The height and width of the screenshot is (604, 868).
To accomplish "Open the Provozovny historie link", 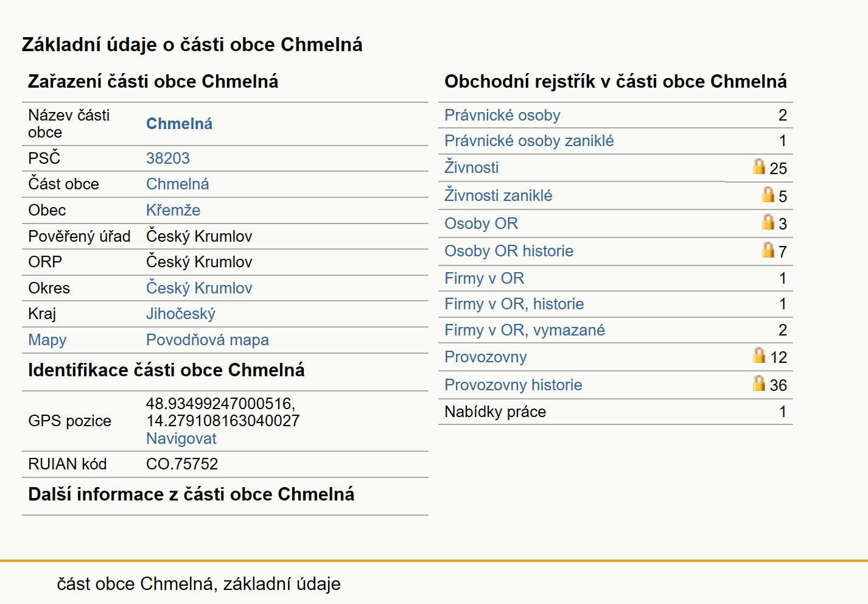I will (513, 385).
